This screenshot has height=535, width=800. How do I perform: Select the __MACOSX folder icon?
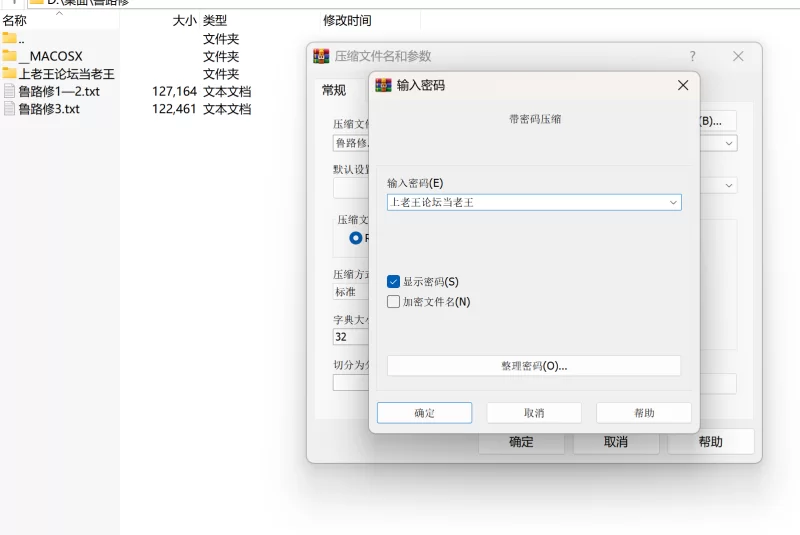click(x=9, y=56)
